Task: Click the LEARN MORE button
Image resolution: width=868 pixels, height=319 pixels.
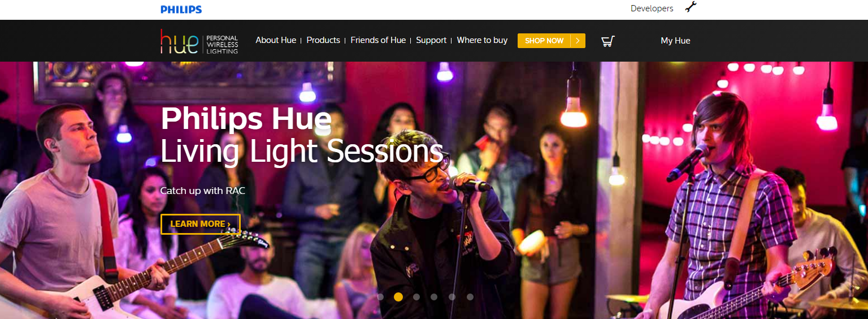Action: point(201,224)
